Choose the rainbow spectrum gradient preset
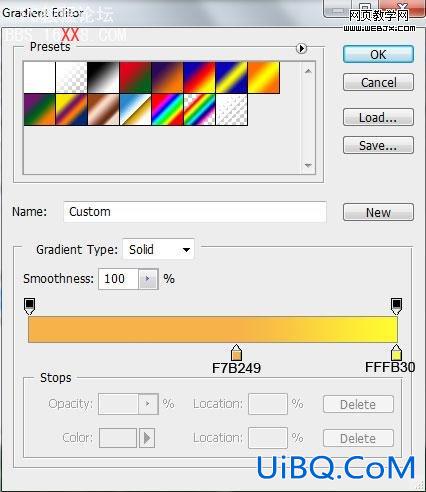The width and height of the screenshot is (426, 492). (x=167, y=109)
